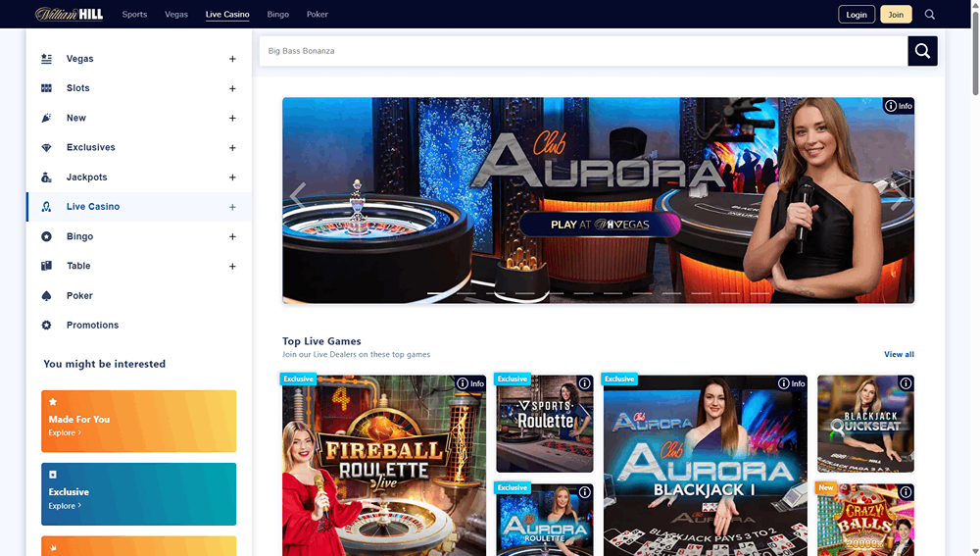Open the header search magnifier icon
The height and width of the screenshot is (556, 980).
pyautogui.click(x=929, y=15)
